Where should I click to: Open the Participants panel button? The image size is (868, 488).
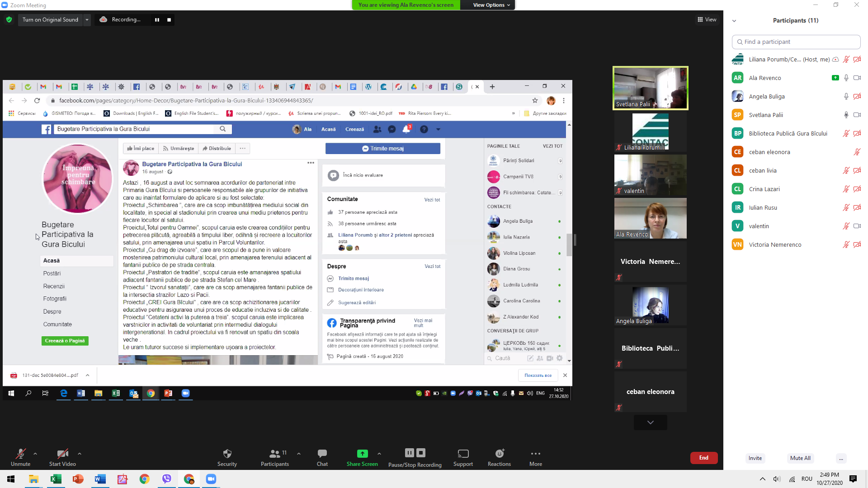tap(274, 454)
